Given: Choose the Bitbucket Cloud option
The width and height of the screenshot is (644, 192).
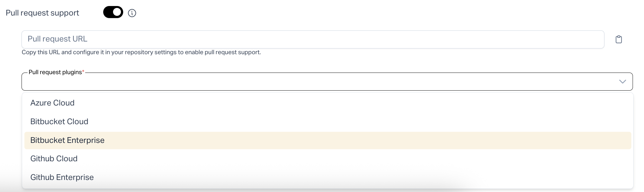Looking at the screenshot, I should (x=59, y=122).
